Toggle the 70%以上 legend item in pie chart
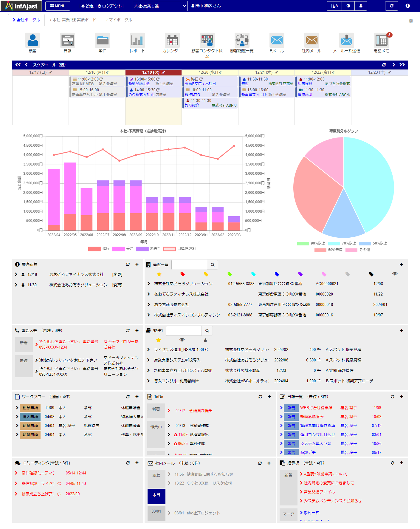Image resolution: width=420 pixels, height=529 pixels. [x=342, y=243]
